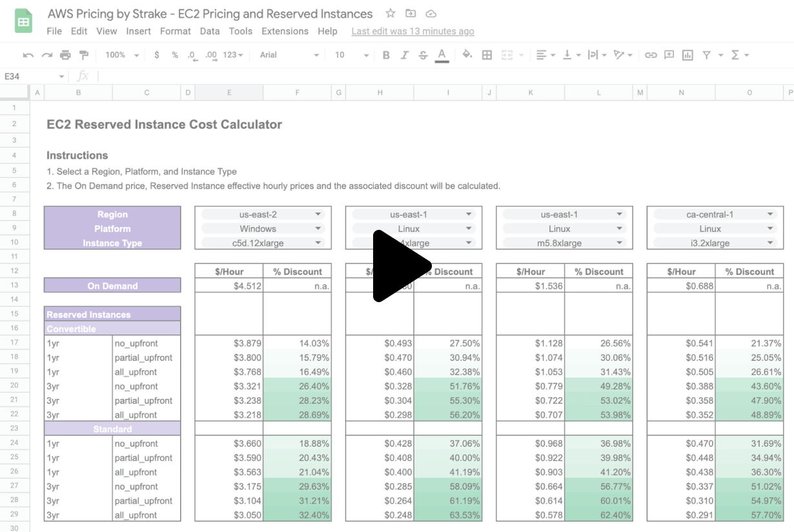Toggle bold formatting
This screenshot has width=794, height=532.
pos(386,56)
